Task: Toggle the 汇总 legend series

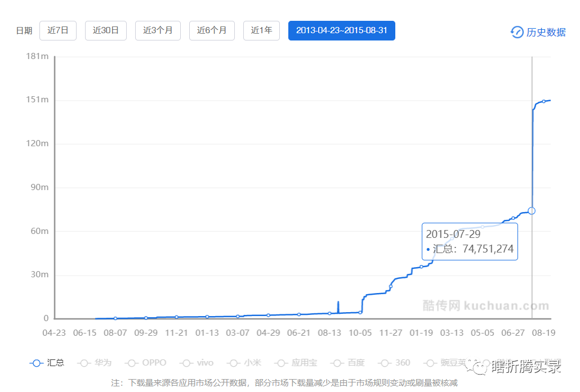Action: click(x=47, y=363)
